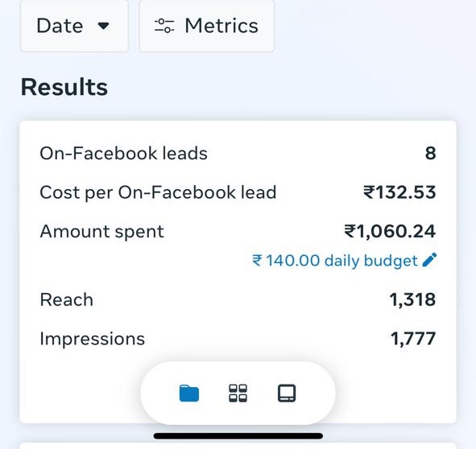
Task: Click the leads count of 8
Action: [430, 153]
